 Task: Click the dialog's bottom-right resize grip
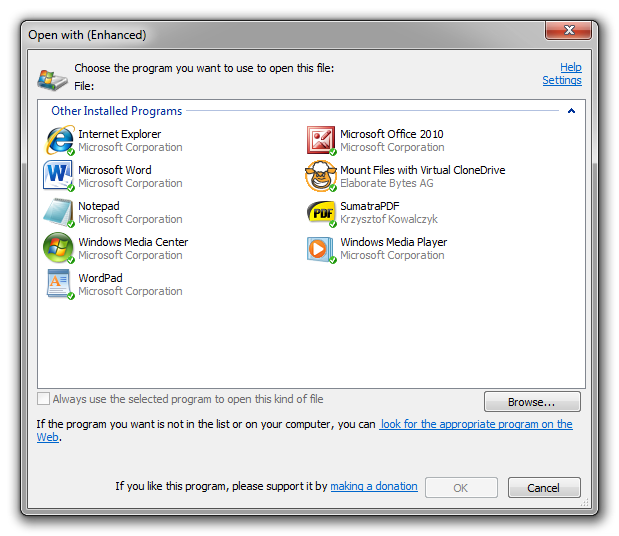point(584,502)
